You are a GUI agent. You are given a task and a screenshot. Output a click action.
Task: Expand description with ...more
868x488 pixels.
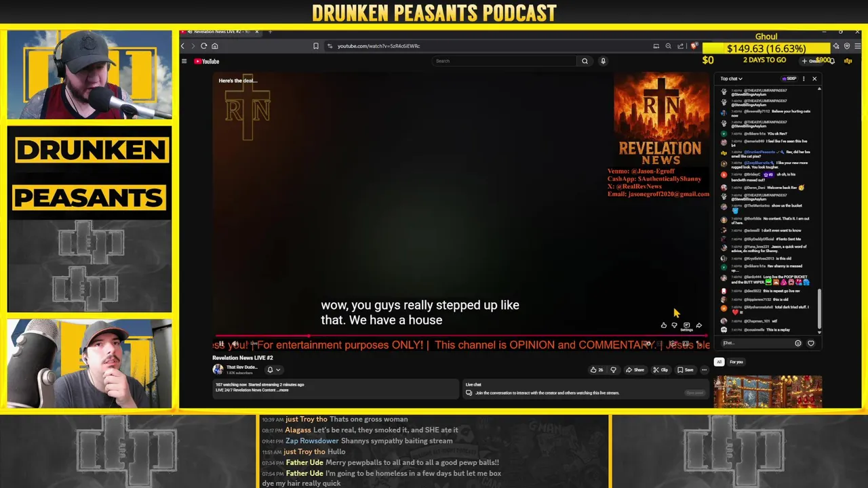pos(283,390)
